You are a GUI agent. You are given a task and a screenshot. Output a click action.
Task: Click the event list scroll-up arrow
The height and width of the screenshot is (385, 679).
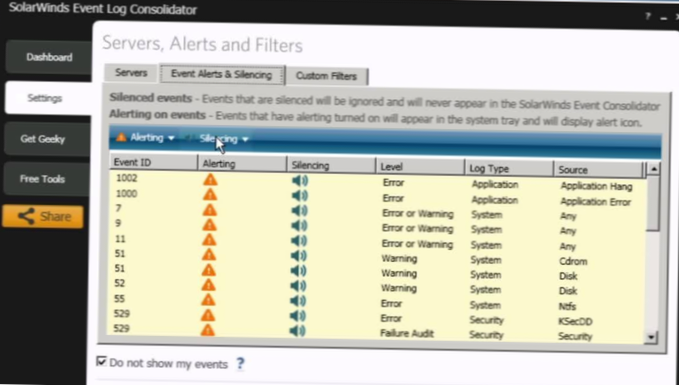[x=653, y=168]
